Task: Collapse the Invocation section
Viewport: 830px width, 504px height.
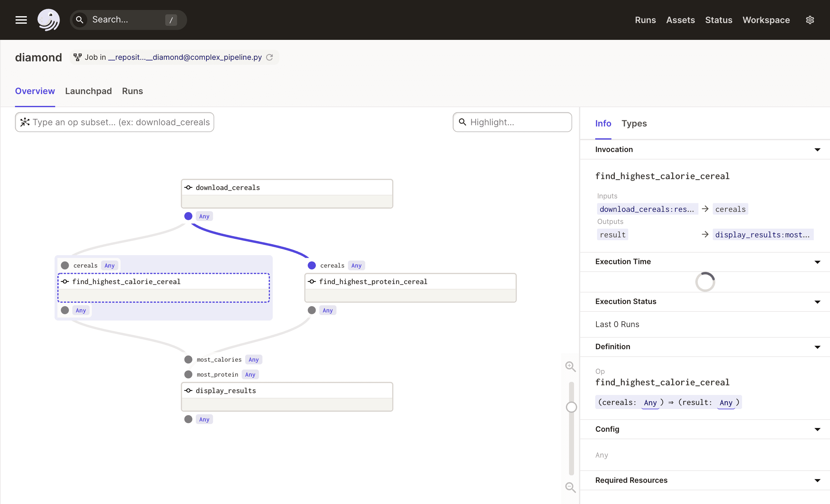Action: tap(817, 150)
